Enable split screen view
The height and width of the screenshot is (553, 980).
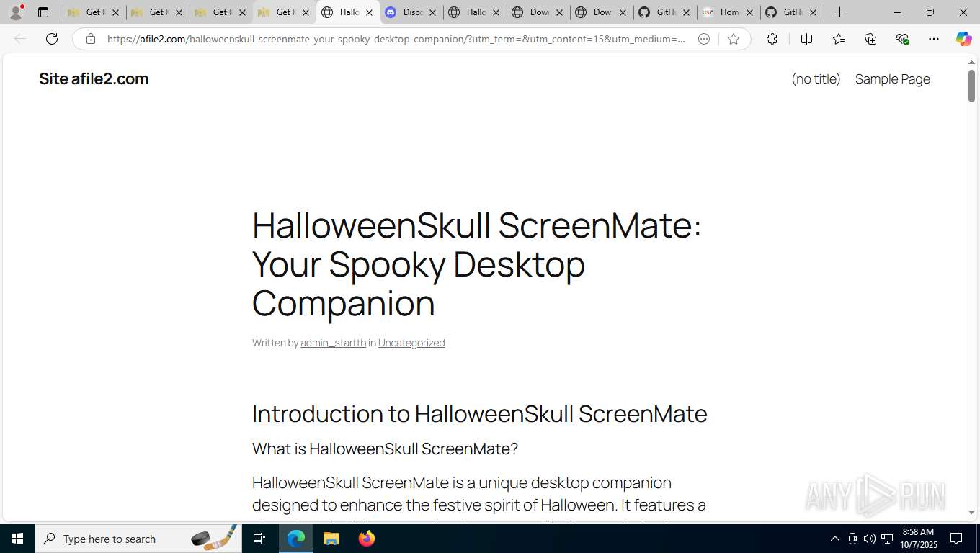pyautogui.click(x=806, y=39)
